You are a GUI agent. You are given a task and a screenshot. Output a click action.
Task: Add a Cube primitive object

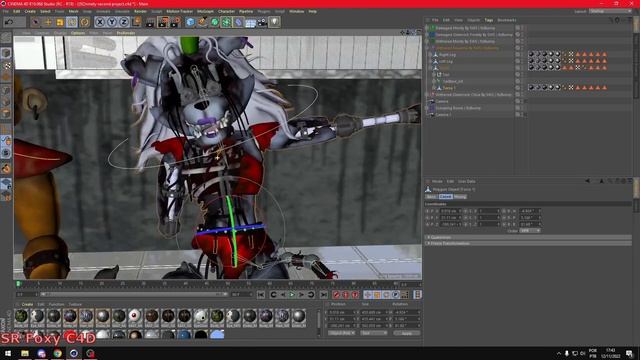point(190,22)
